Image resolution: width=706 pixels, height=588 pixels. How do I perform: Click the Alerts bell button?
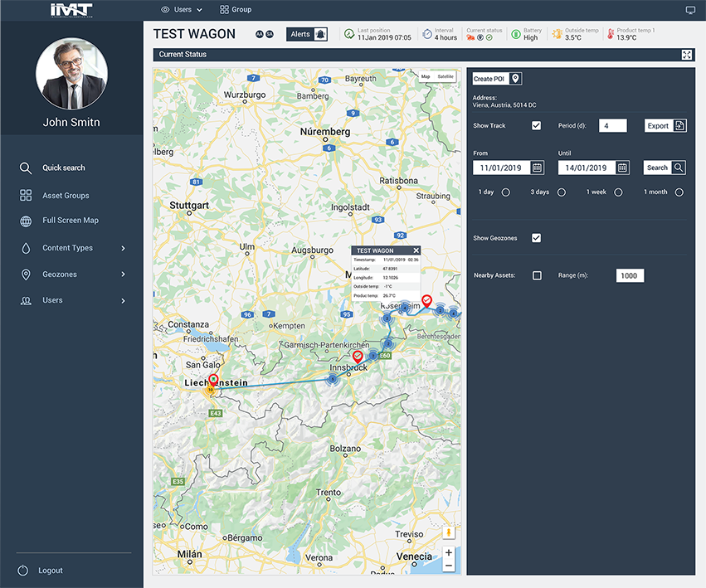307,34
